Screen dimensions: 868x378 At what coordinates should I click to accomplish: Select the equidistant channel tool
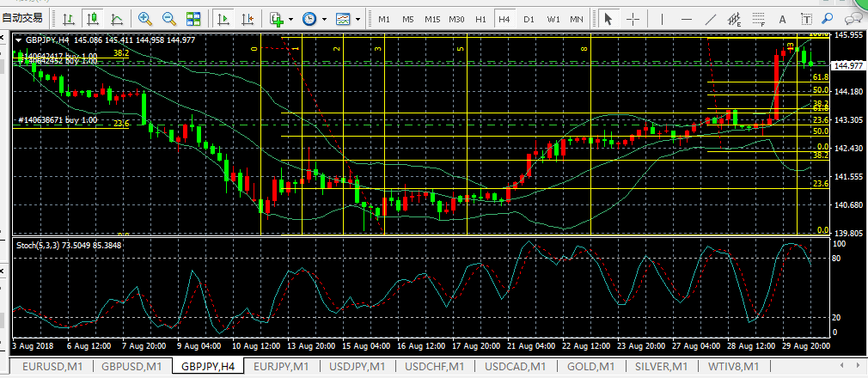coord(735,19)
